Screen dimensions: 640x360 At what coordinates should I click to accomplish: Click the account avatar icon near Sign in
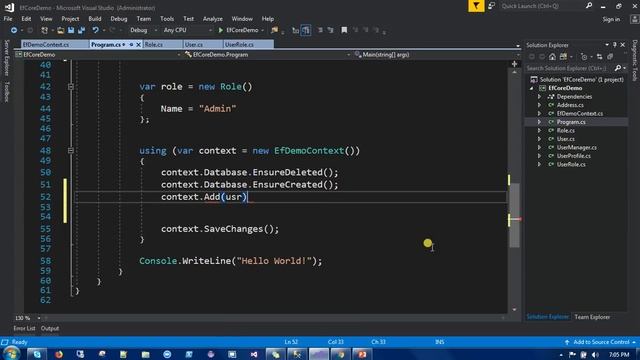(x=635, y=19)
